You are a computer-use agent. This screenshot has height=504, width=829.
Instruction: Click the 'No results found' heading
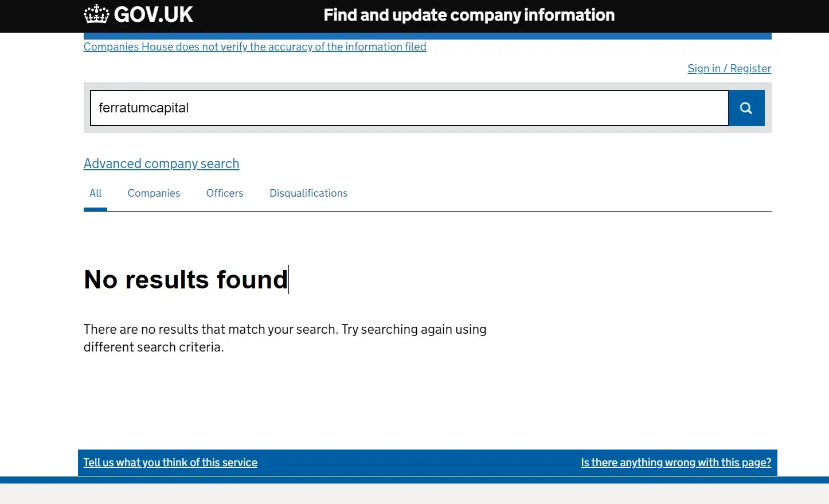tap(186, 280)
